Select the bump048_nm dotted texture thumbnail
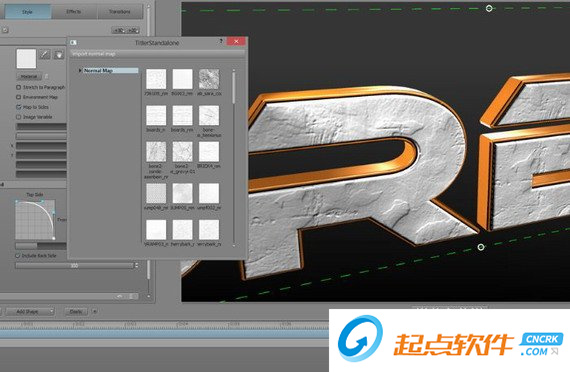570x372 pixels. pyautogui.click(x=156, y=193)
